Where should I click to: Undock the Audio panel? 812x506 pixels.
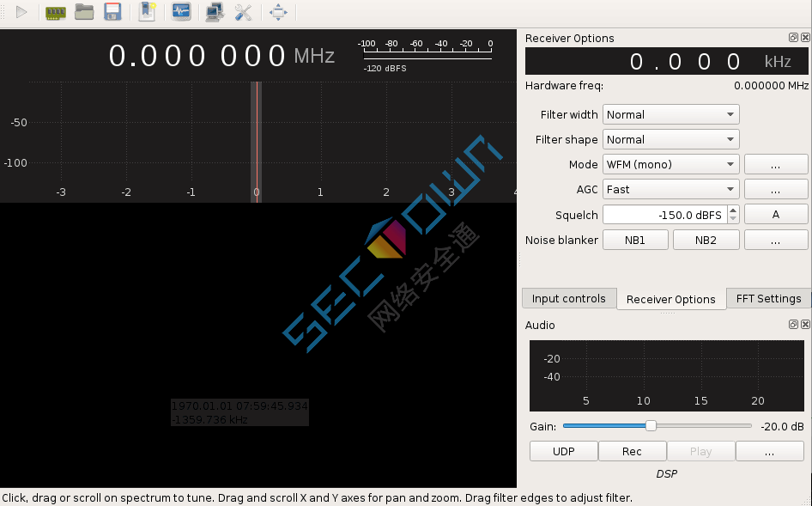coord(793,324)
